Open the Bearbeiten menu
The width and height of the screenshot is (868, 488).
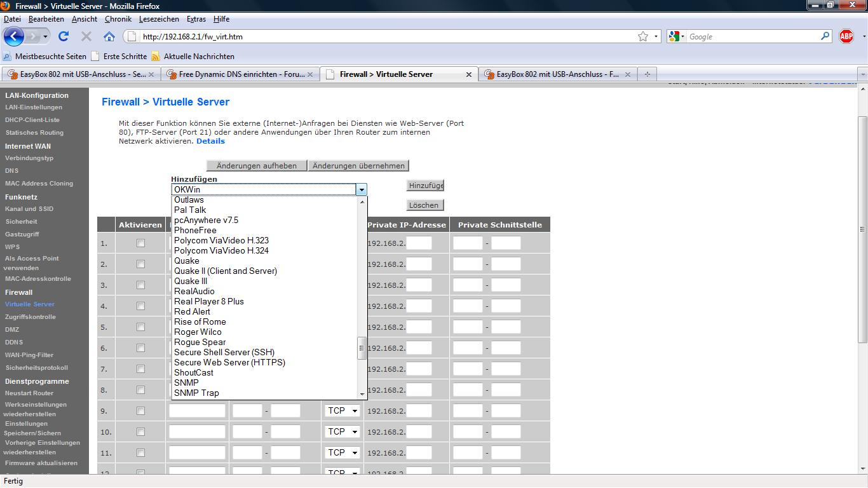pyautogui.click(x=46, y=19)
